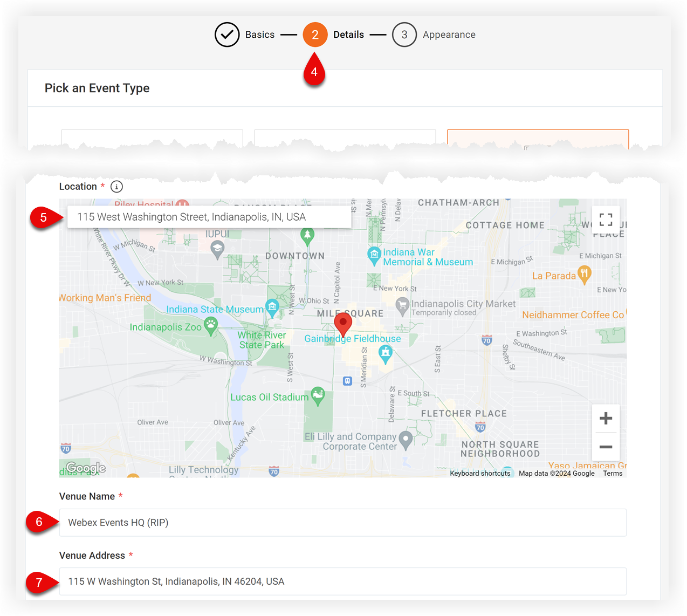The image size is (687, 616).
Task: Toggle fullscreen map view
Action: (x=606, y=220)
